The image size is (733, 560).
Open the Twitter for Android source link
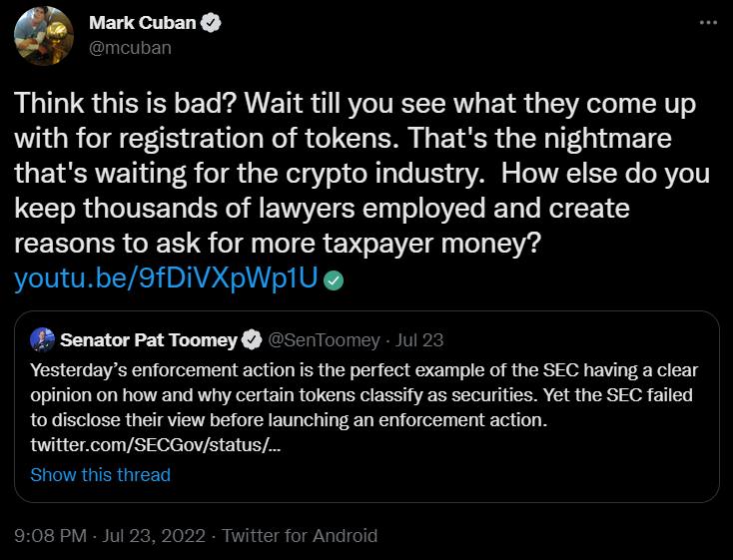(300, 536)
